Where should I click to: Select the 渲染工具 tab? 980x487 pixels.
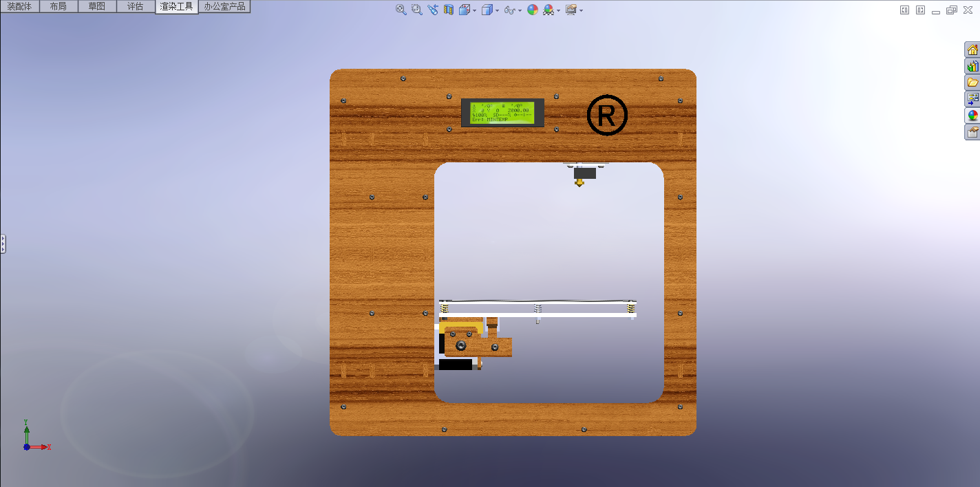177,7
